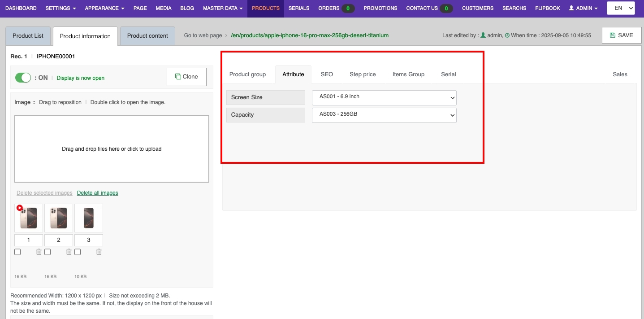Viewport: 644px width, 319px height.
Task: Click trash icon under second image
Action: [69, 252]
